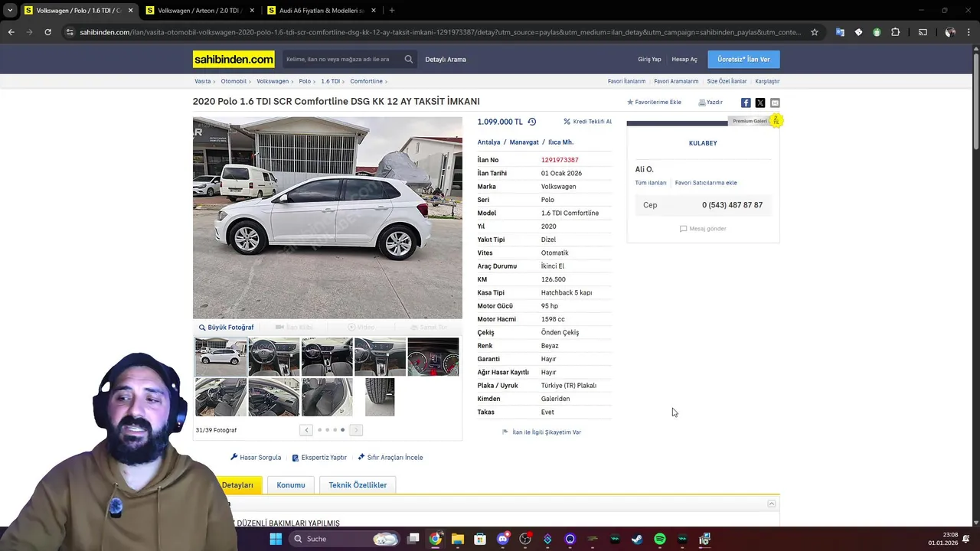
Task: Open Detaylı Arama
Action: coord(446,59)
